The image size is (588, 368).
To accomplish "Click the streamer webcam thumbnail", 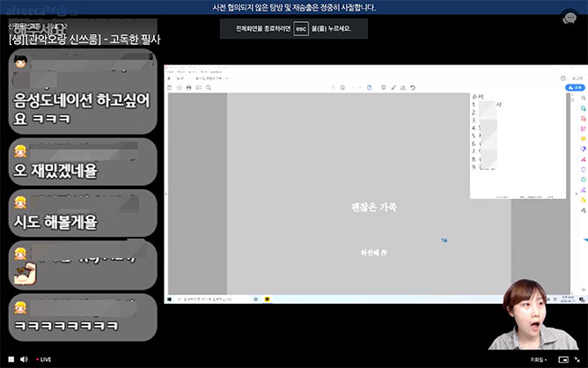I will (533, 314).
